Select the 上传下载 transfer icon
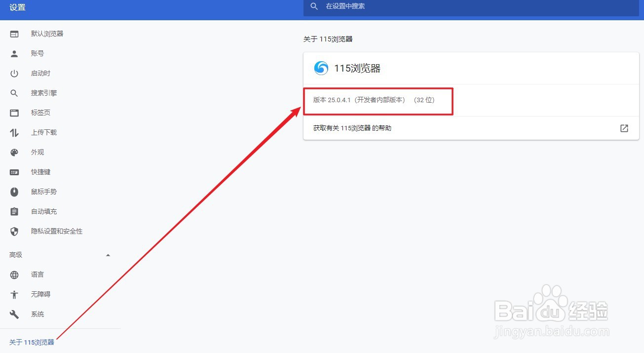Image resolution: width=644 pixels, height=353 pixels. 14,132
